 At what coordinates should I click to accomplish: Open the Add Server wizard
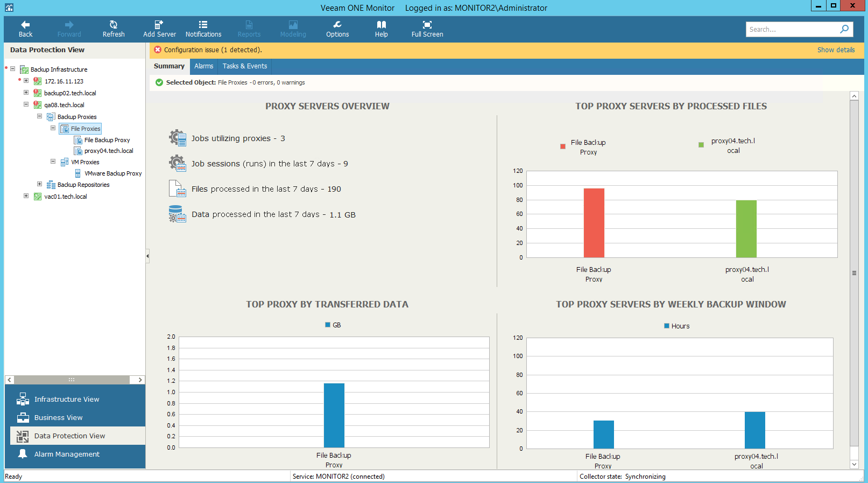[x=159, y=29]
